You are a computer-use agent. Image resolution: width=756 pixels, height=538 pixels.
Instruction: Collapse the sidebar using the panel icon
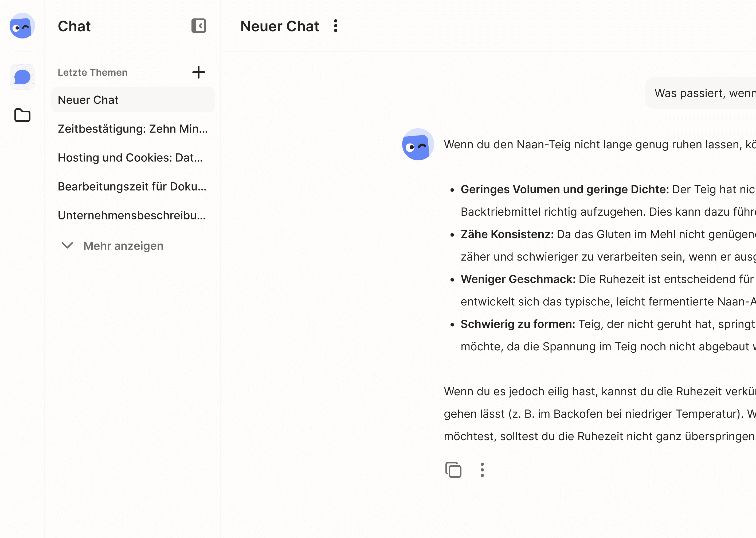click(199, 26)
